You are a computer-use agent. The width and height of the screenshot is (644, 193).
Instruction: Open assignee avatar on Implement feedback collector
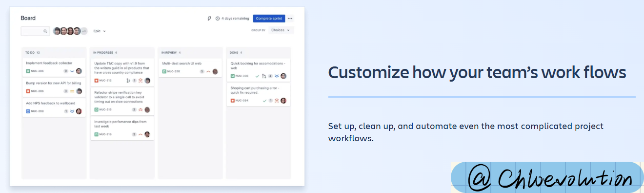79,71
